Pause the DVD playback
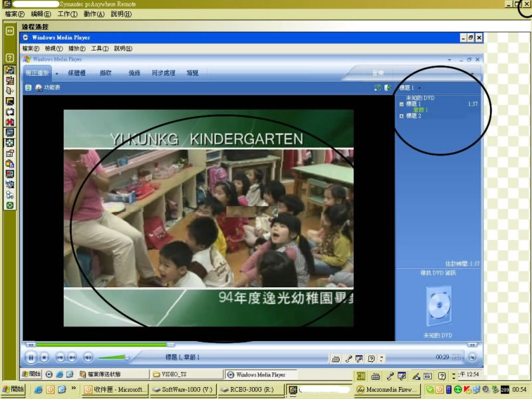The image size is (532, 399). [31, 357]
